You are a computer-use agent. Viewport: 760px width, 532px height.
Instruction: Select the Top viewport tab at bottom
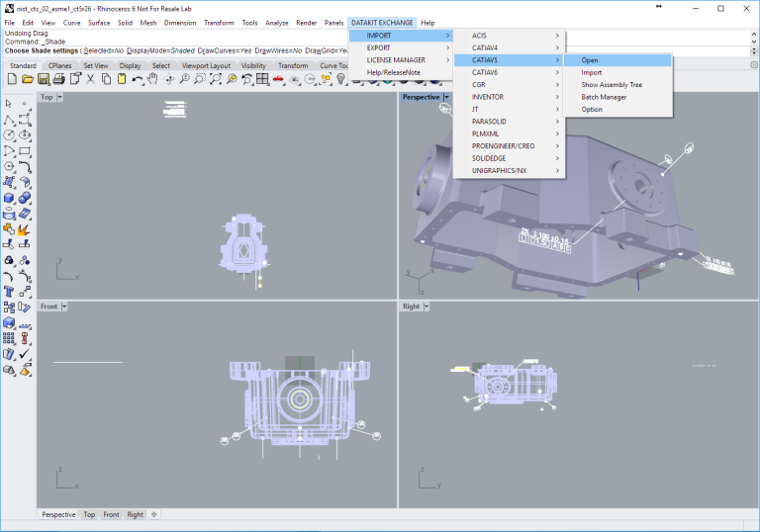(89, 514)
